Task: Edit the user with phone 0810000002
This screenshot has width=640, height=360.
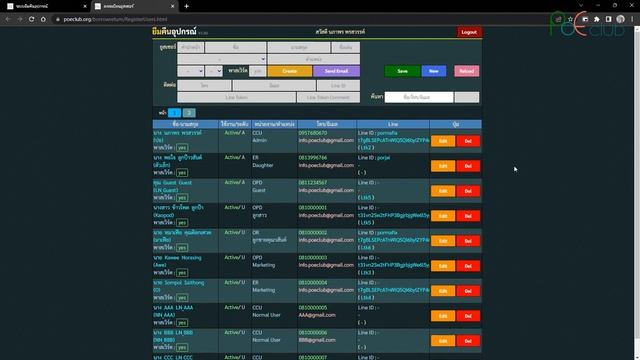Action: click(x=443, y=241)
